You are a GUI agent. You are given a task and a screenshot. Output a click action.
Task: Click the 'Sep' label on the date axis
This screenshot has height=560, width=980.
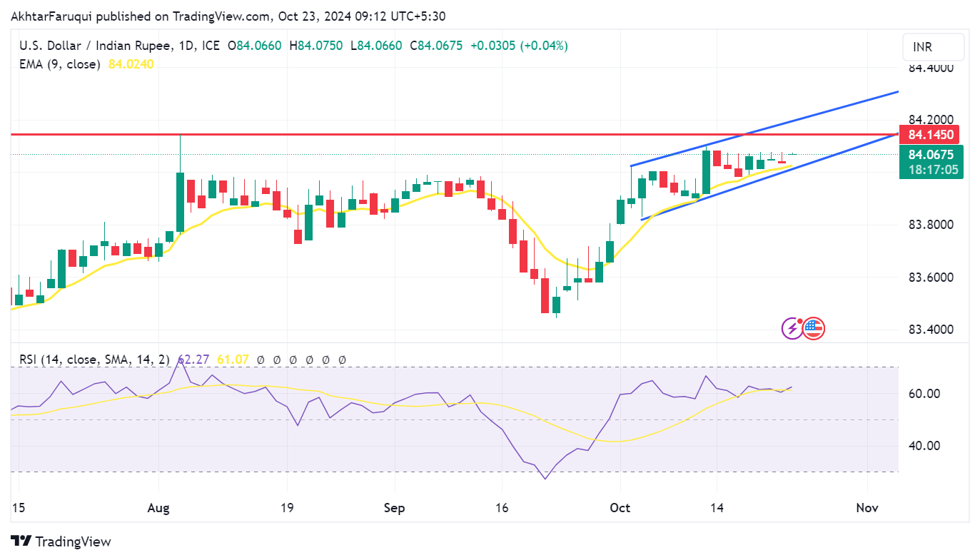click(394, 508)
